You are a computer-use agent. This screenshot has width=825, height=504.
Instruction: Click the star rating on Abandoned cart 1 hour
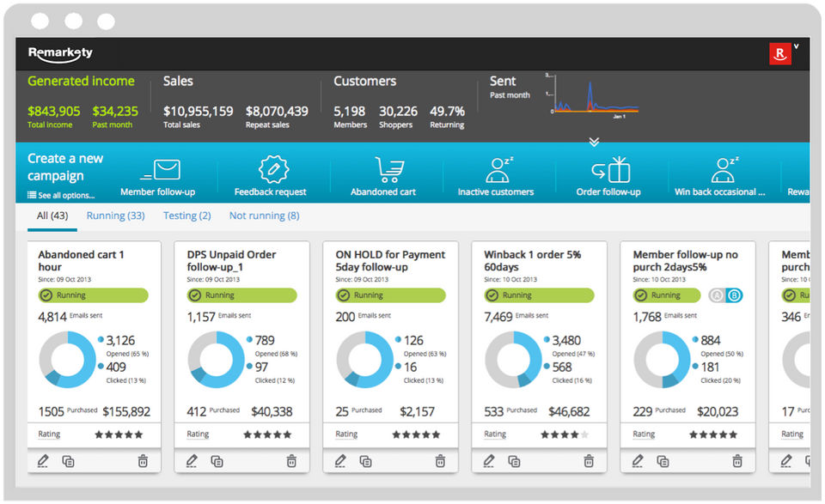[x=119, y=434]
